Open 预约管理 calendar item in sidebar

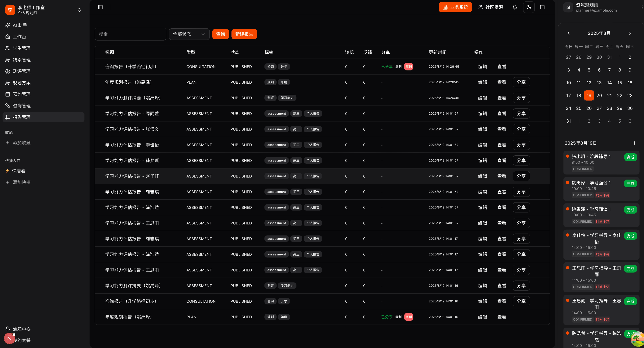21,94
